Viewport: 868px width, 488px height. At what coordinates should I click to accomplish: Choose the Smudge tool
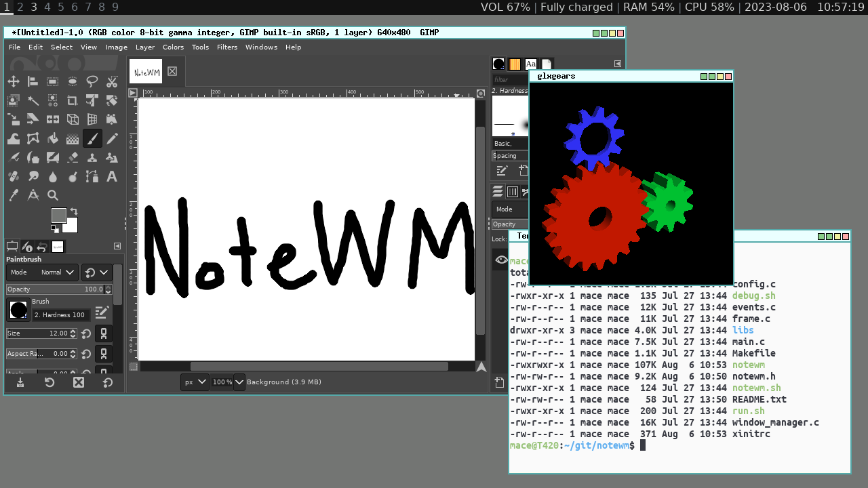(33, 177)
